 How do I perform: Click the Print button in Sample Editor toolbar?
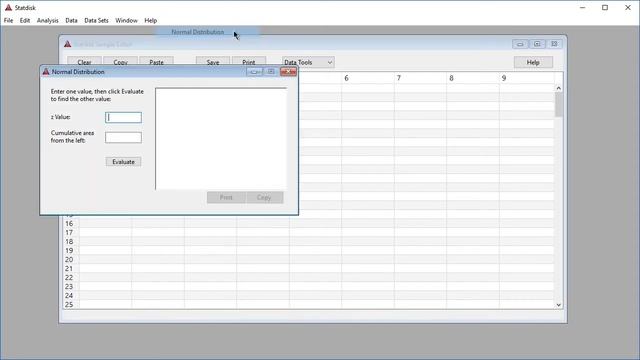[249, 62]
